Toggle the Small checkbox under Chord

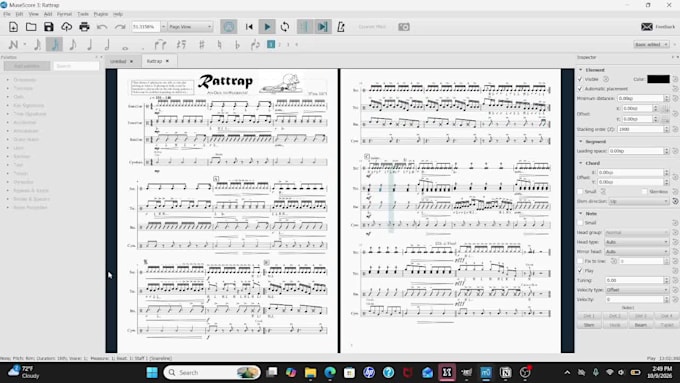(x=580, y=192)
